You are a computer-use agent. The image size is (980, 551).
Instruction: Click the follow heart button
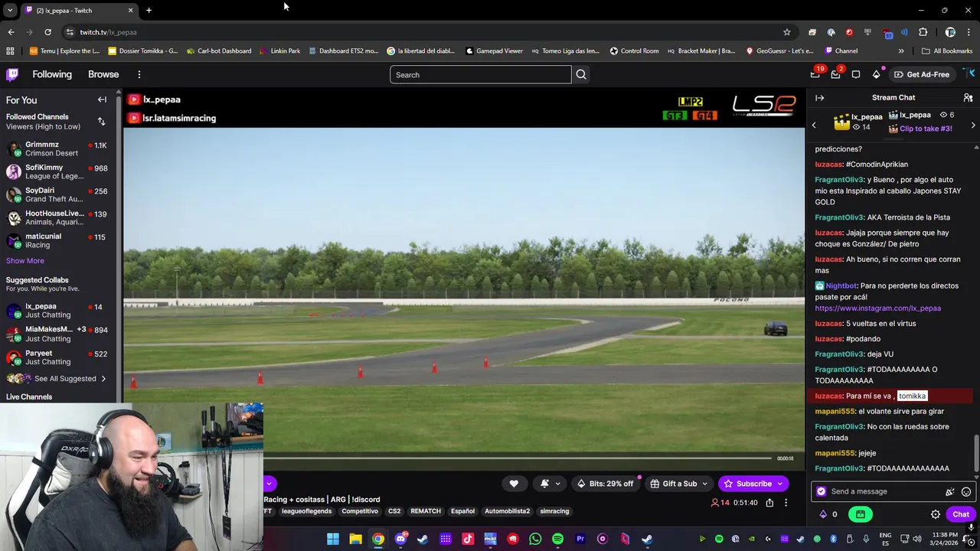click(x=514, y=484)
